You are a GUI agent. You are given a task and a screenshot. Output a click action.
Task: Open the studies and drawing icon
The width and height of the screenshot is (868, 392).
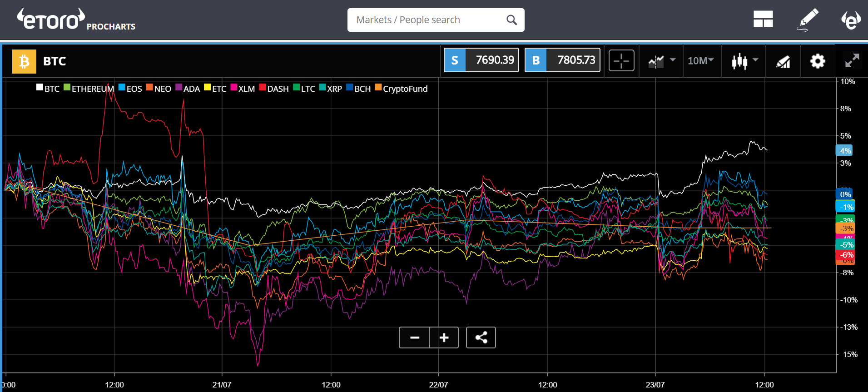point(783,61)
